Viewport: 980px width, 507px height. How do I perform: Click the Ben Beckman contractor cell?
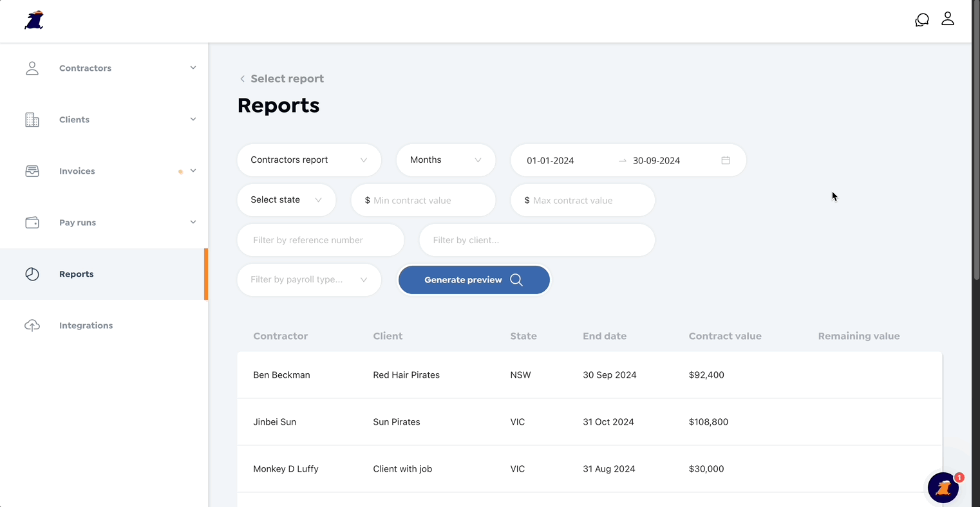click(281, 375)
